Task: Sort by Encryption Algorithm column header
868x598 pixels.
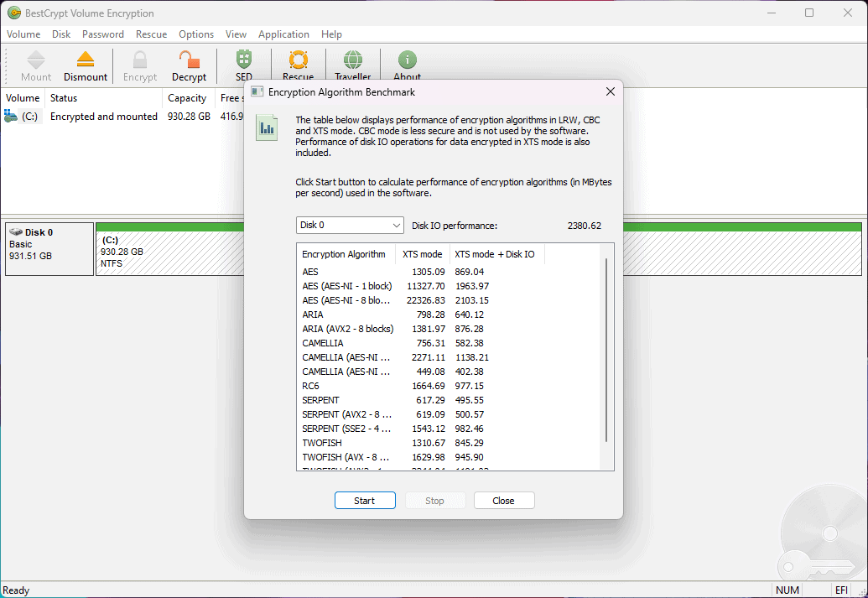Action: pyautogui.click(x=346, y=254)
